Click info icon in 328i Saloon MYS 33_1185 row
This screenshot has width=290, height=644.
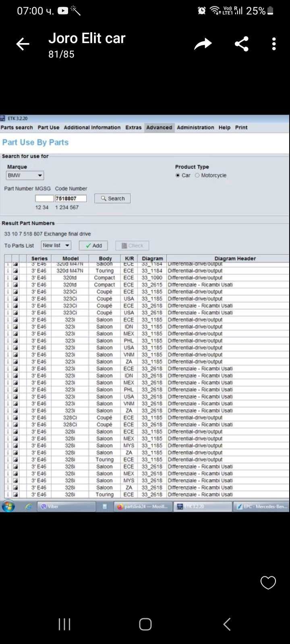pos(8,446)
